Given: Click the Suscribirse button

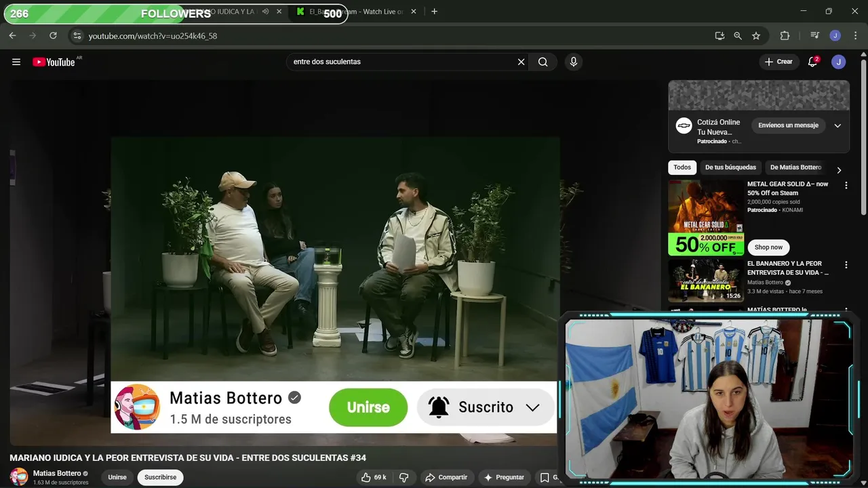Looking at the screenshot, I should 160,477.
